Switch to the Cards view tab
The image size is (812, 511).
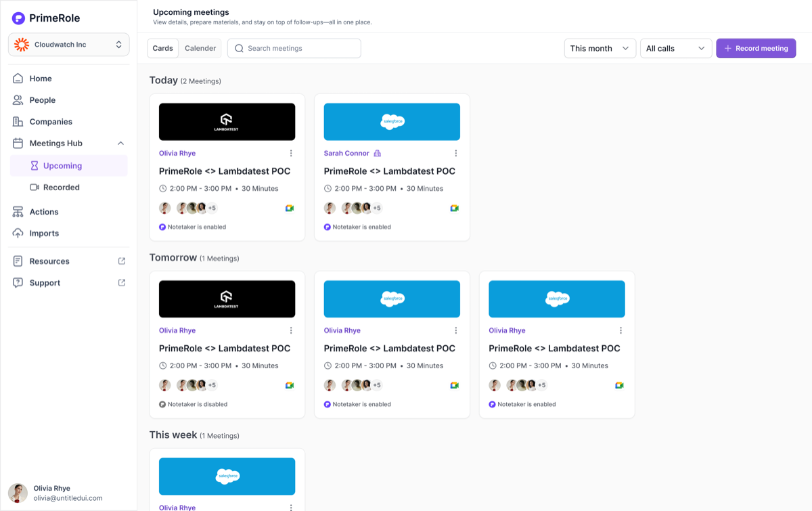[163, 48]
